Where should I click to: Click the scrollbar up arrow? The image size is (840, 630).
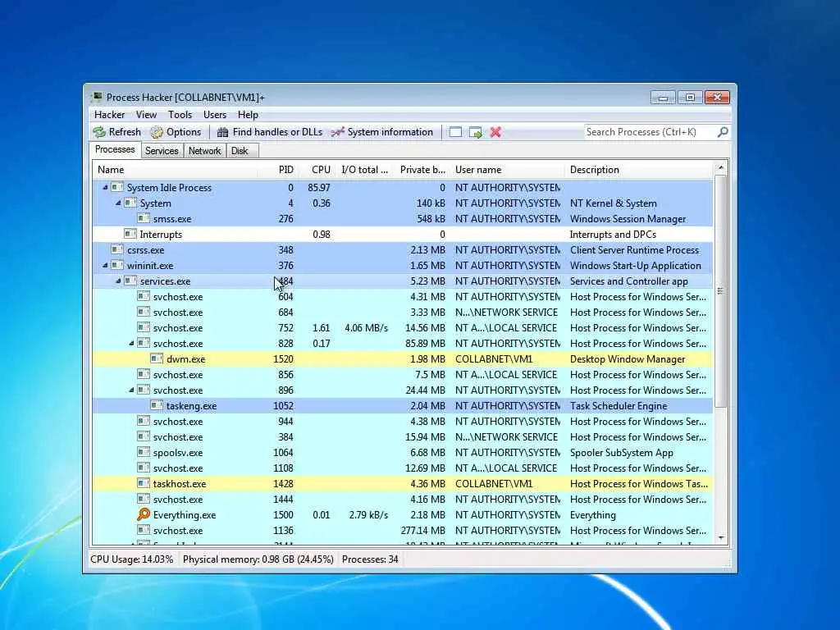[x=720, y=167]
